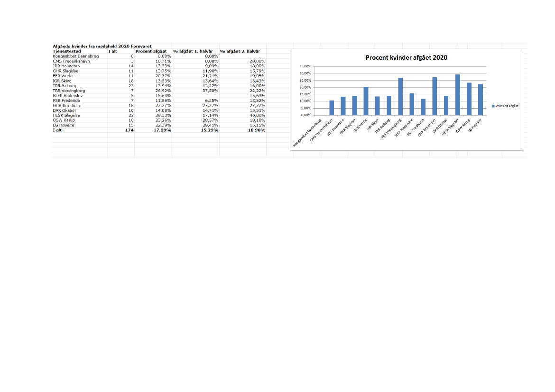The height and width of the screenshot is (392, 555).
Task: Click the '23' count for TRR Aalborg
Action: pyautogui.click(x=131, y=86)
